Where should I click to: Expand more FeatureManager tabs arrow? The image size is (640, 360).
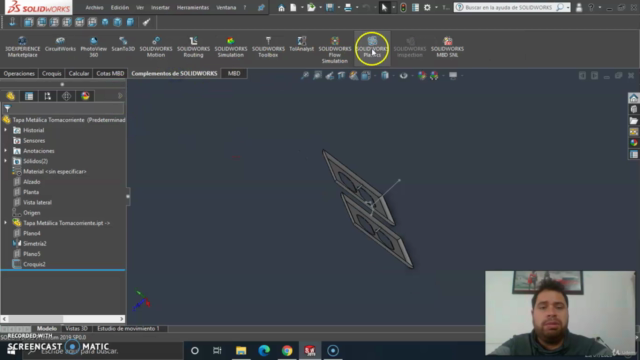pos(120,96)
